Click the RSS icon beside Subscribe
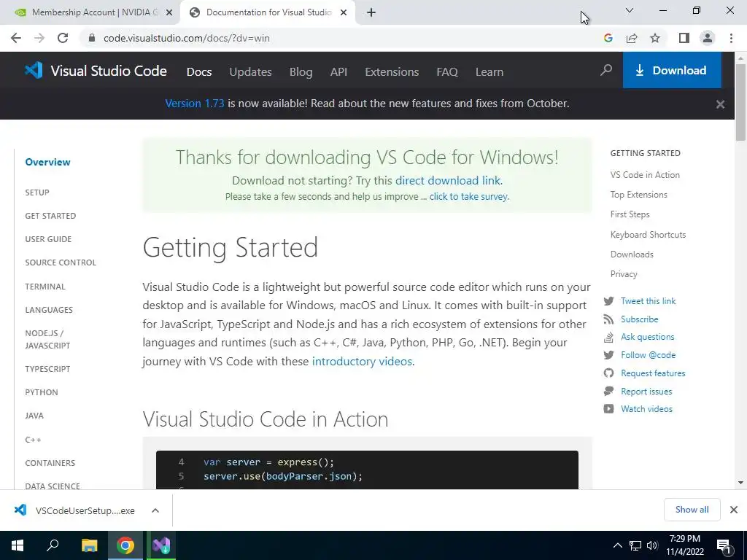Viewport: 747px width, 560px height. (x=609, y=319)
